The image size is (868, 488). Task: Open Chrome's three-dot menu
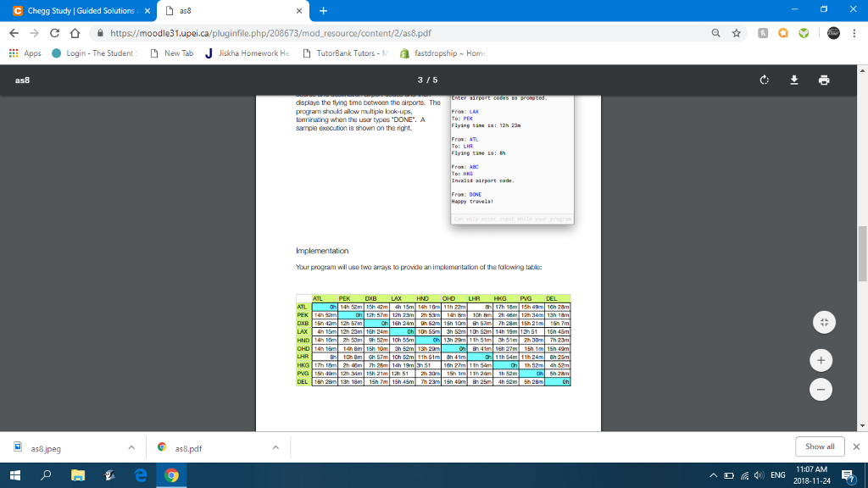854,33
